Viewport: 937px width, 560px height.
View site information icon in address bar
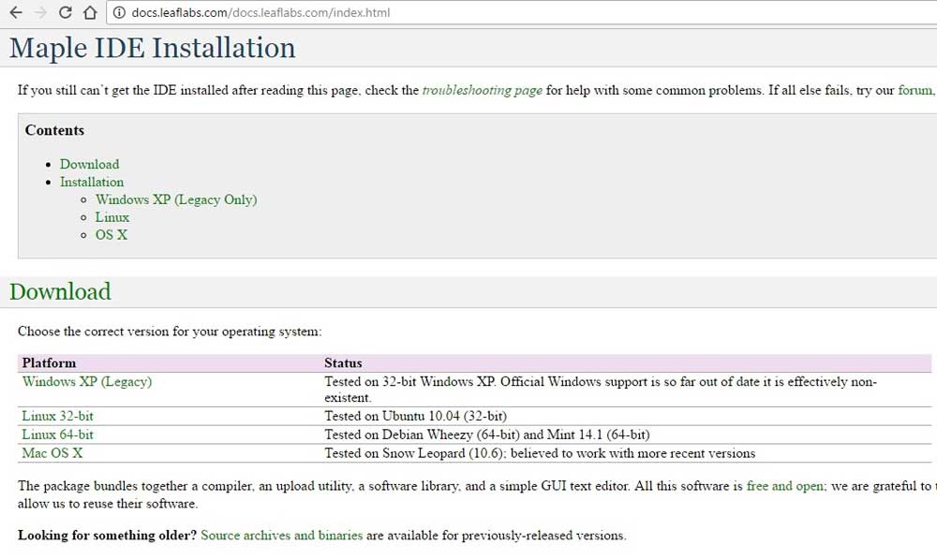click(119, 12)
